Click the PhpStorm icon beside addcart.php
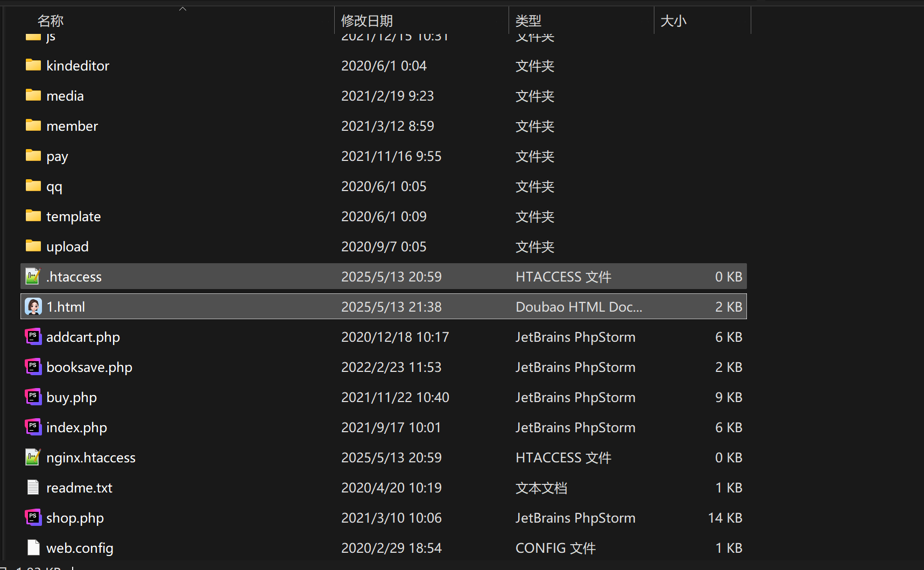Screen dimensions: 924x570 coord(33,337)
